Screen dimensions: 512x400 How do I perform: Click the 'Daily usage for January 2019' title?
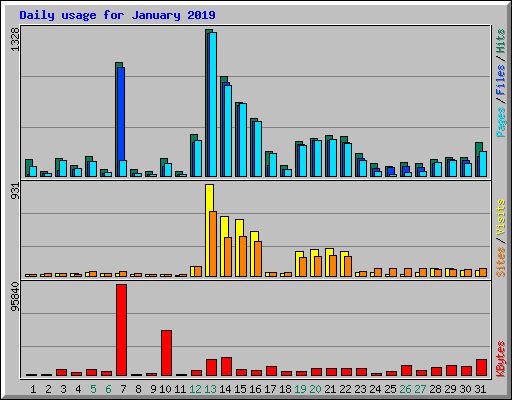(117, 15)
